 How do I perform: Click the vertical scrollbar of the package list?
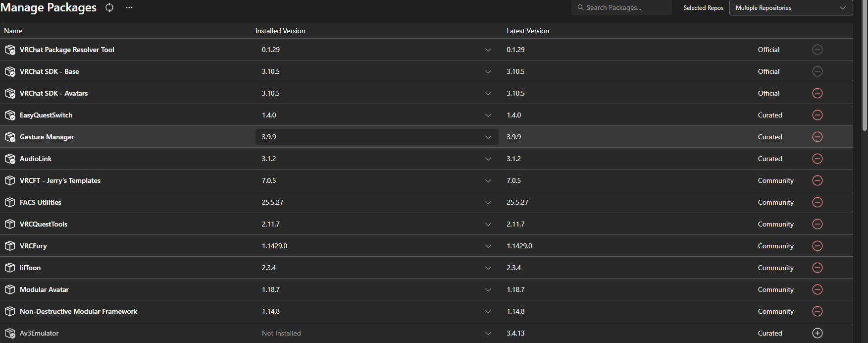[865, 64]
